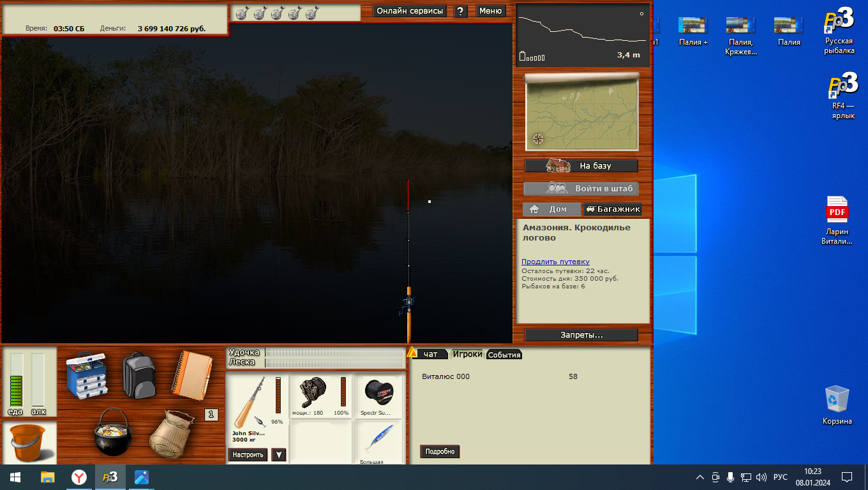This screenshot has height=490, width=868.
Task: Click the Войти в штаб button
Action: (581, 189)
